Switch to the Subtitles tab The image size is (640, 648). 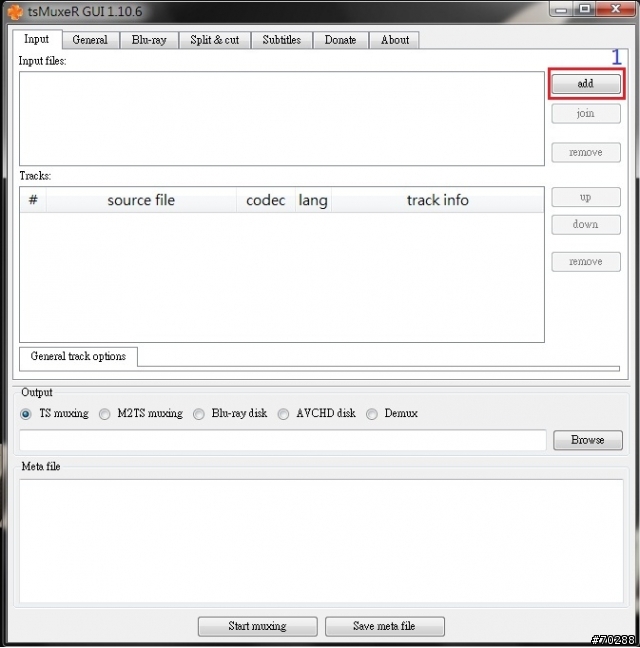[x=282, y=40]
